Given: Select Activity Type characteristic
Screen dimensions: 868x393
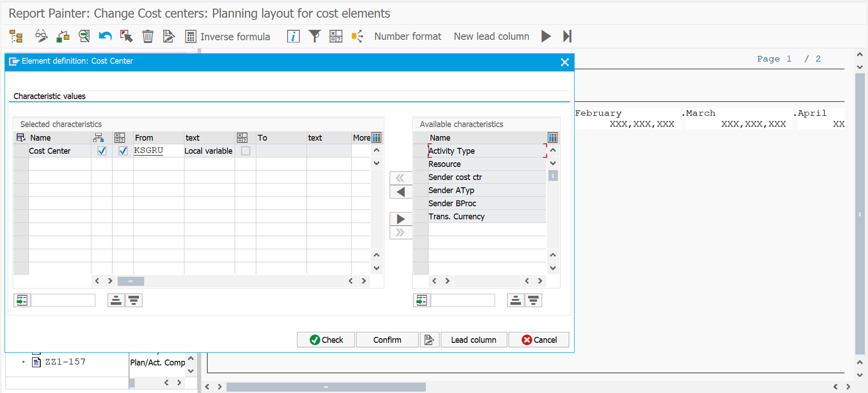Looking at the screenshot, I should pyautogui.click(x=487, y=151).
